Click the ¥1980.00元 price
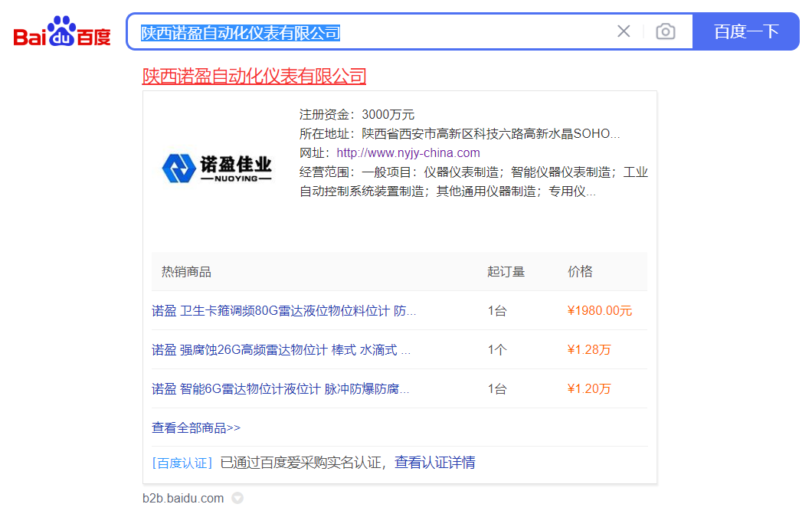The height and width of the screenshot is (514, 812). [x=599, y=311]
